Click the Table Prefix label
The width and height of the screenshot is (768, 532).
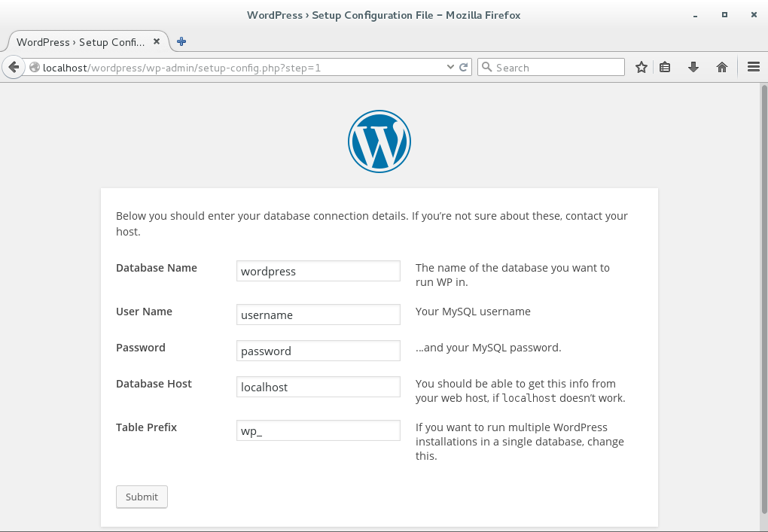pos(147,427)
